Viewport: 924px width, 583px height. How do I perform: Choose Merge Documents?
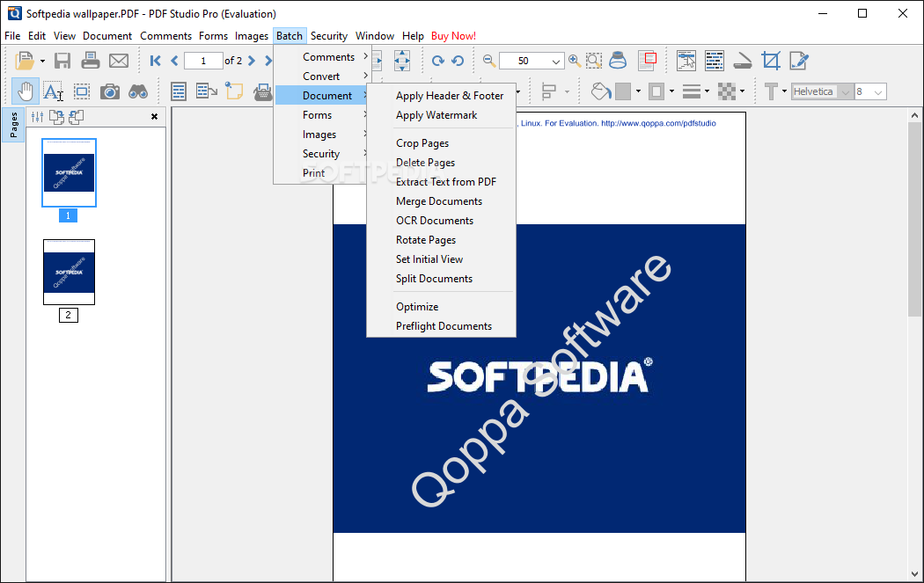click(x=439, y=201)
